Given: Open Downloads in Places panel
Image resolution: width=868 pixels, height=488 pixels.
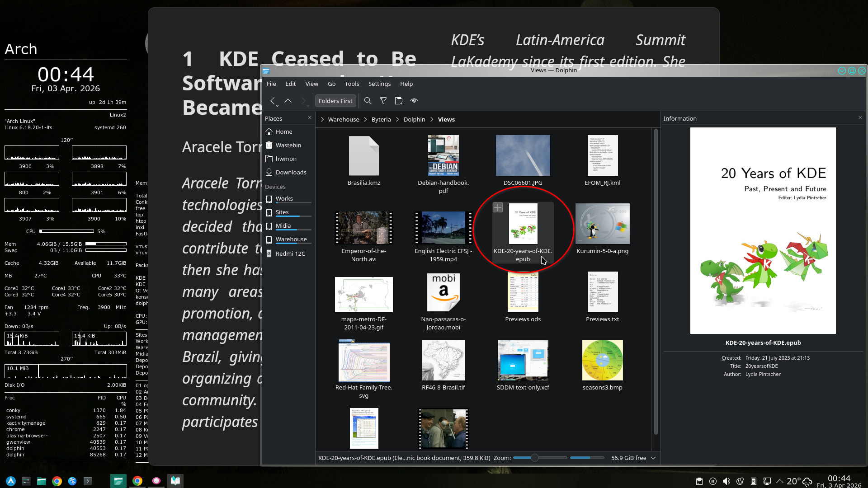Looking at the screenshot, I should tap(291, 172).
